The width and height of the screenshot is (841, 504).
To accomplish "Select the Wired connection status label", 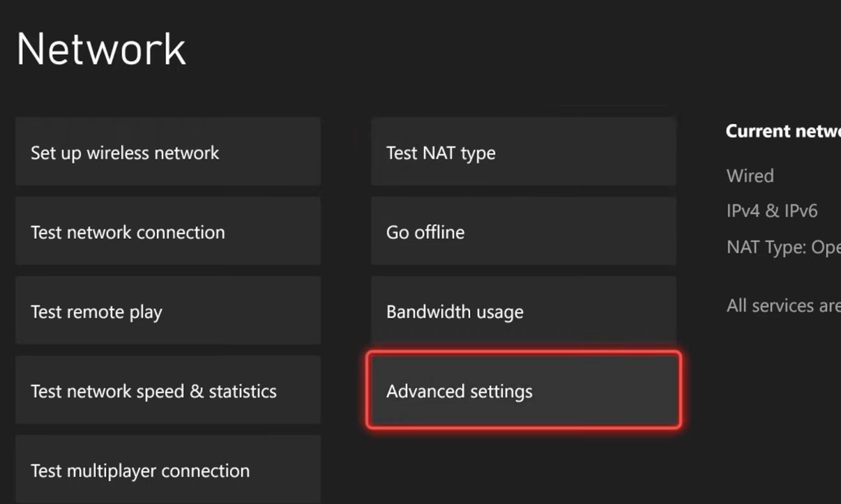I will [750, 176].
